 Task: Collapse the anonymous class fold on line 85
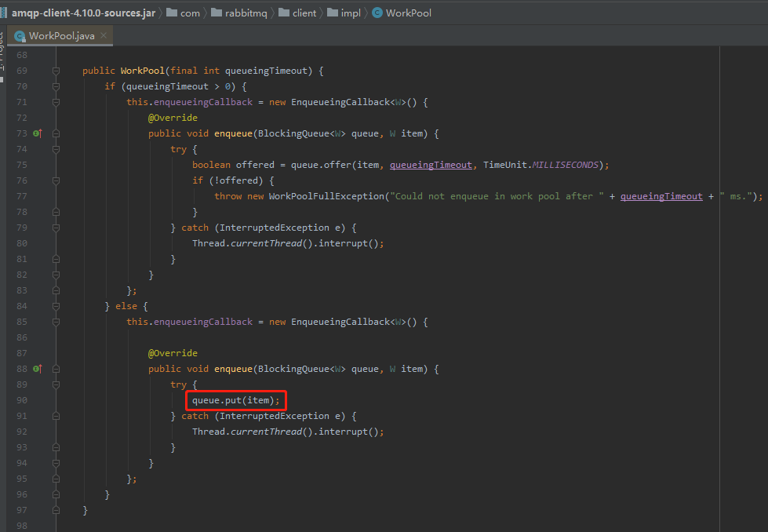click(x=56, y=322)
